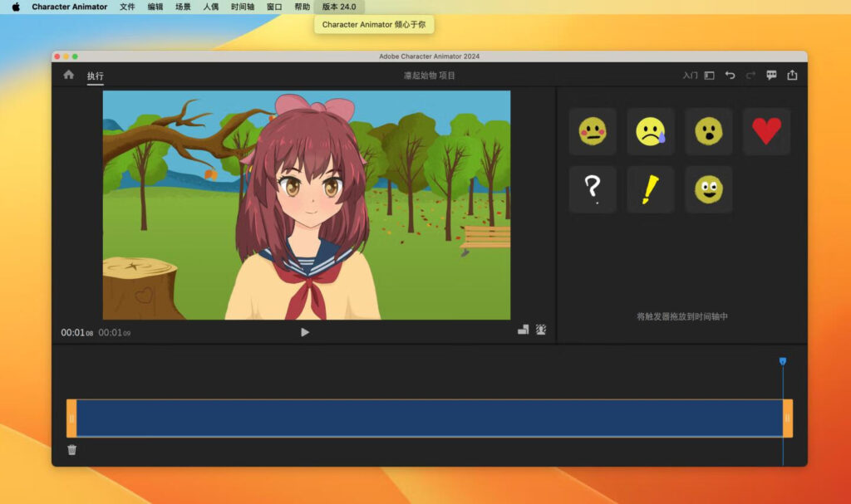Undo the last action
This screenshot has width=851, height=504.
[x=730, y=75]
